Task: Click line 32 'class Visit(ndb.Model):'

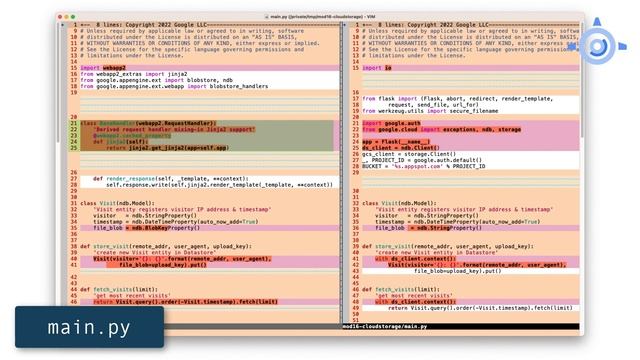Action: tap(399, 203)
